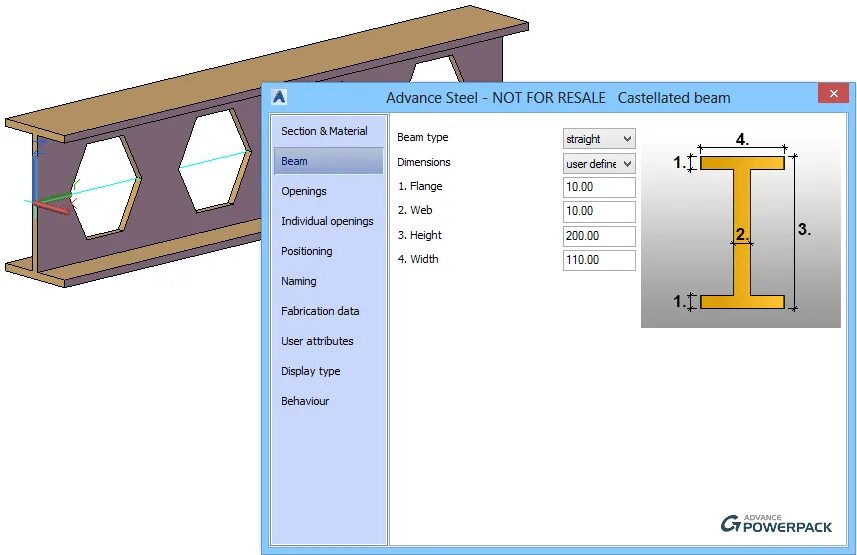
Task: Click the Advance Steel logo icon in title bar
Action: click(x=279, y=97)
